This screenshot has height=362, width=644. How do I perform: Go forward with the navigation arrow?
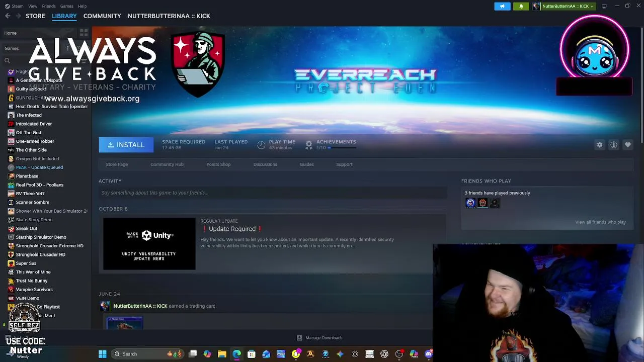tap(19, 16)
